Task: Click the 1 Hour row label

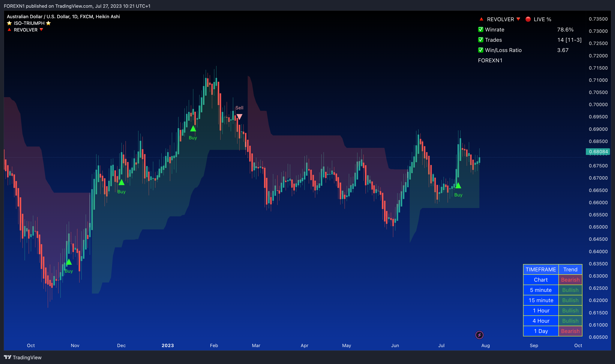Action: click(x=541, y=311)
